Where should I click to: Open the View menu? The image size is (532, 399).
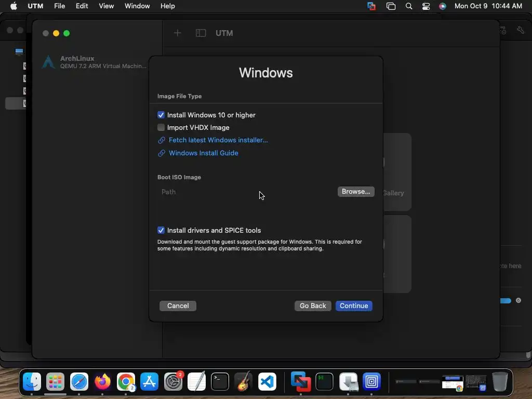pos(106,6)
